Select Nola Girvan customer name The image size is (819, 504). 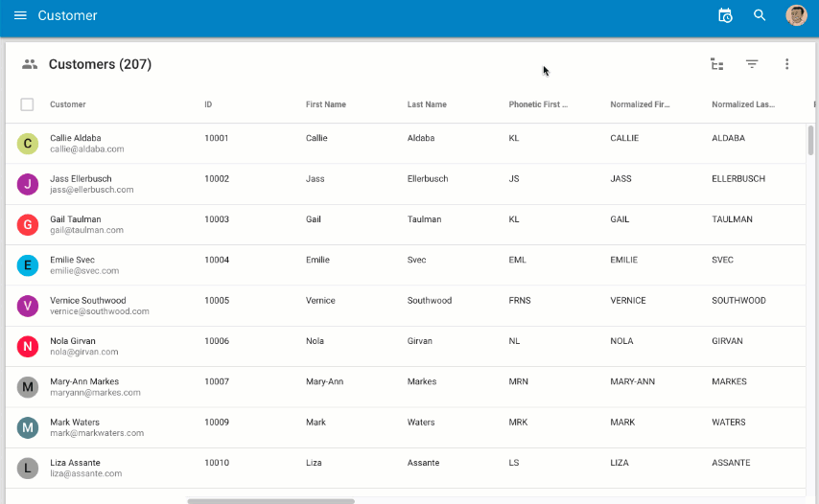[x=73, y=341]
